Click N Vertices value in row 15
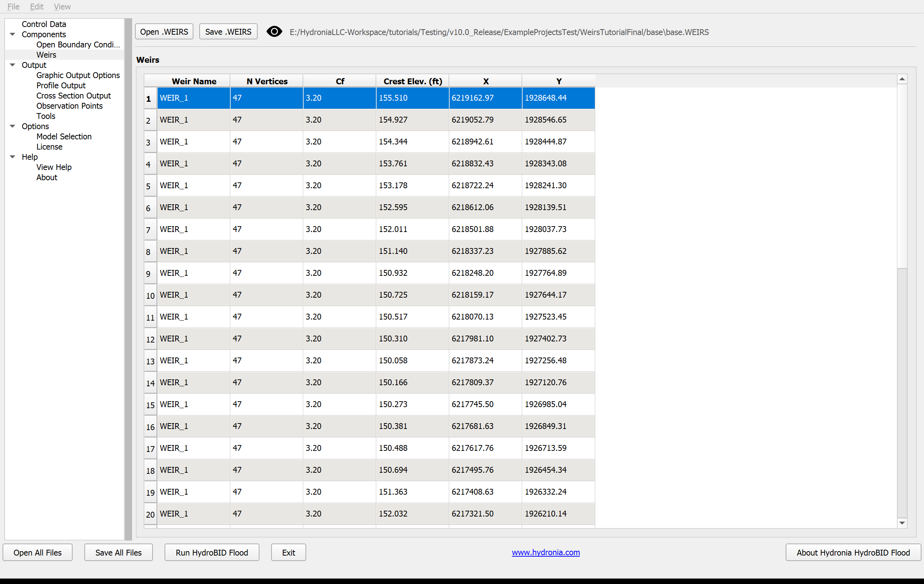This screenshot has width=924, height=584. pyautogui.click(x=267, y=404)
